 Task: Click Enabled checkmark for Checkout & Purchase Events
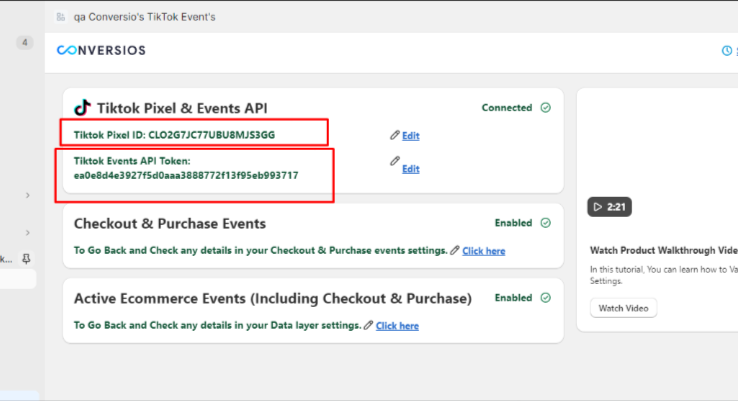point(545,223)
